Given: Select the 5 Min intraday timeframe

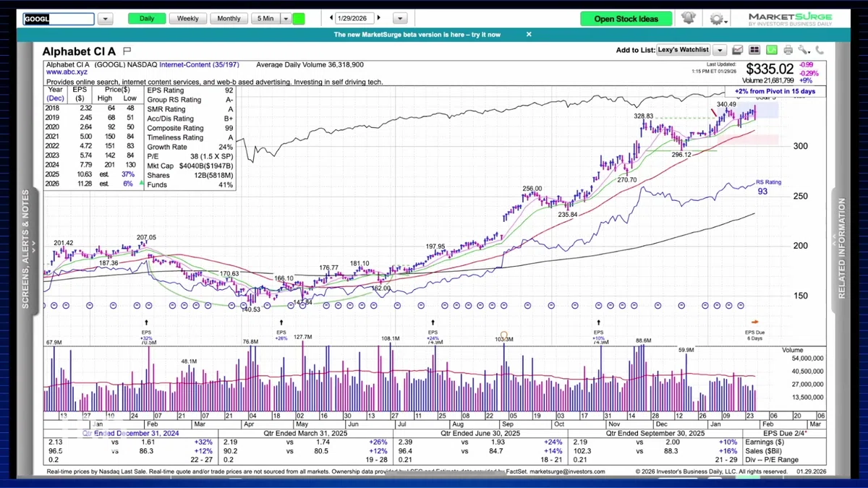Looking at the screenshot, I should [265, 19].
